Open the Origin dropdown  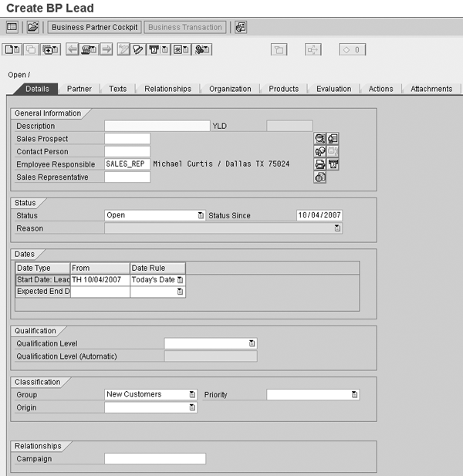tap(192, 407)
